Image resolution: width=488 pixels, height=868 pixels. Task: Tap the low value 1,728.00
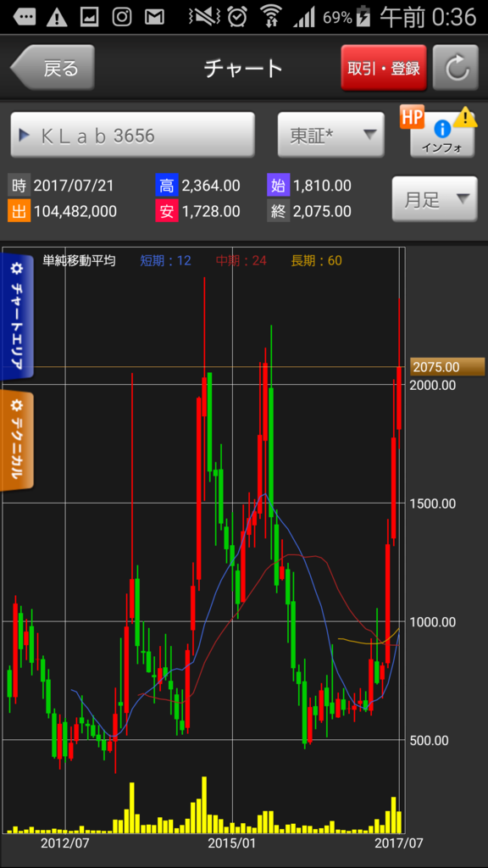211,211
